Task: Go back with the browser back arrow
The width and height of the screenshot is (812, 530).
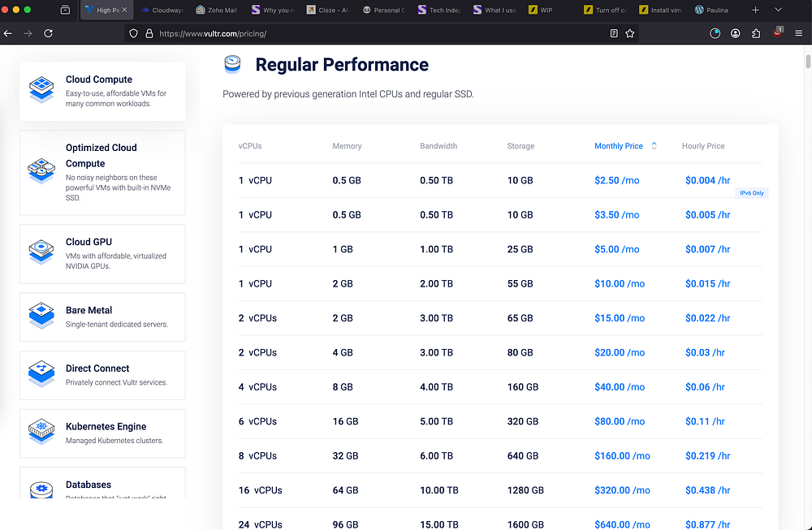Action: [8, 33]
